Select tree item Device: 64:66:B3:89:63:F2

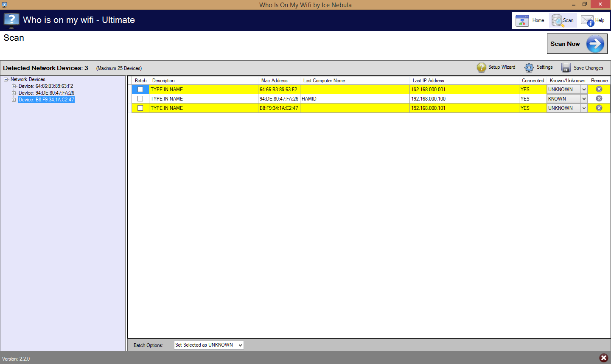pyautogui.click(x=46, y=86)
